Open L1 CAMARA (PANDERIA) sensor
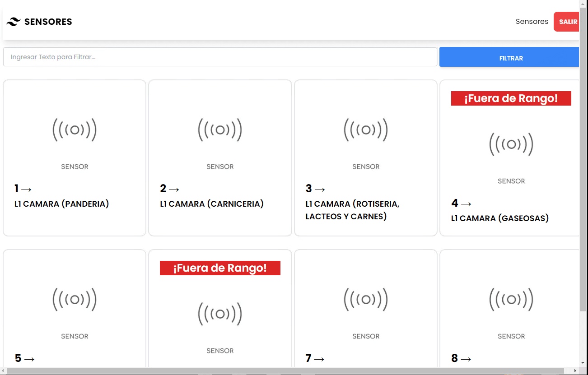The image size is (588, 375). tap(62, 204)
